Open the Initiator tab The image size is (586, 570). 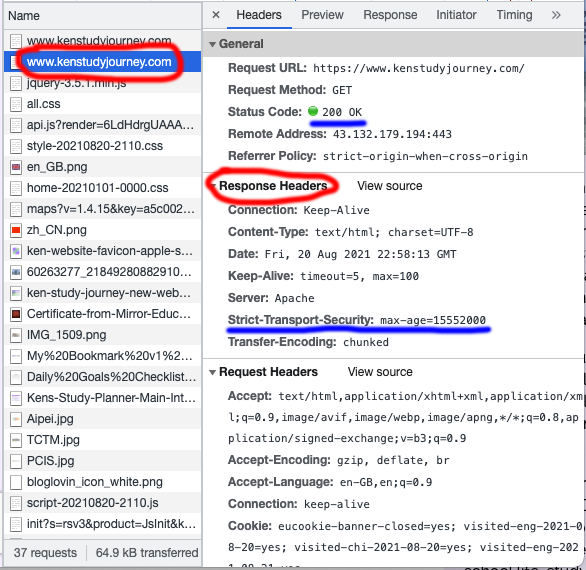tap(456, 15)
